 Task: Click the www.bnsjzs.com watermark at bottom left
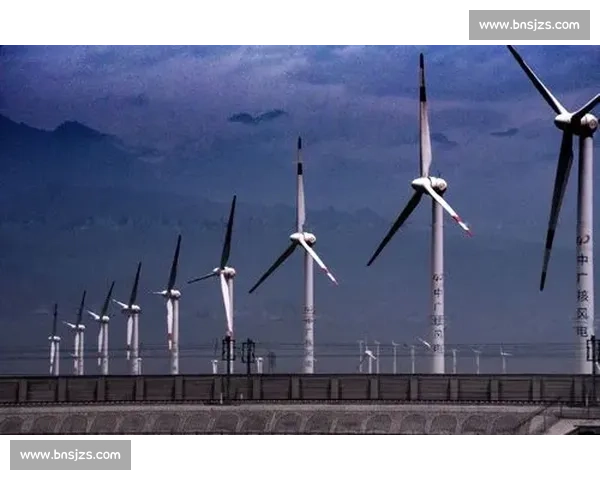coord(71,455)
